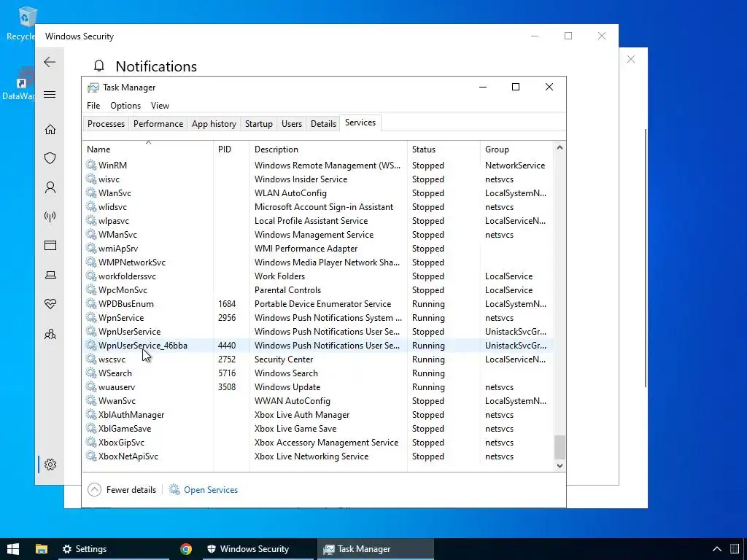747x560 pixels.
Task: Select the WwanSvc service row
Action: (x=318, y=401)
